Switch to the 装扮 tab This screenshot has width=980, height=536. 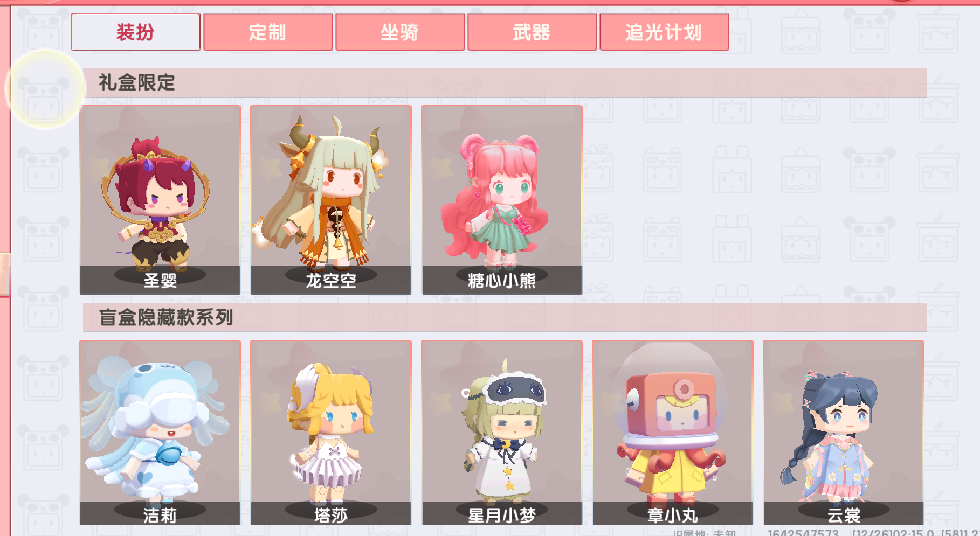[x=135, y=32]
